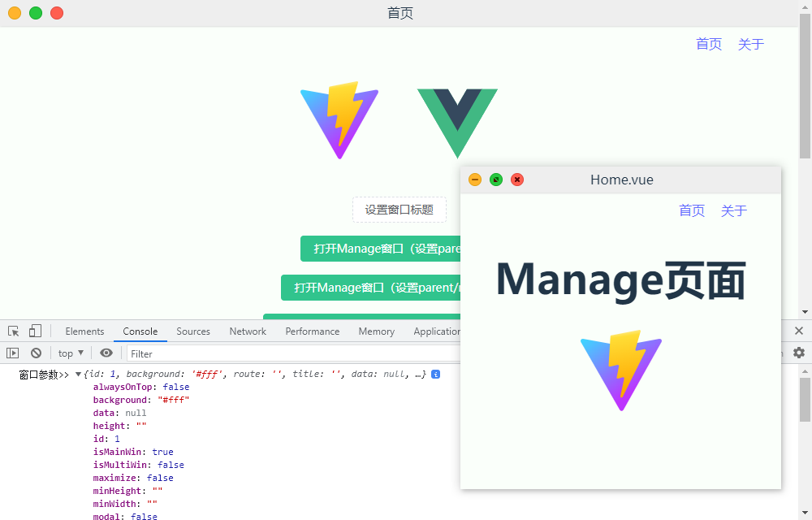Select the height property line

tap(119, 426)
